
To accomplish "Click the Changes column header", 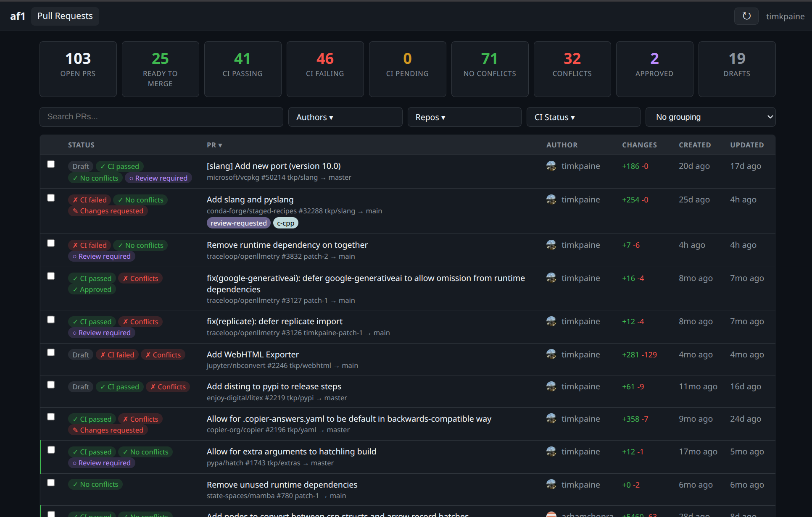I will pos(639,145).
